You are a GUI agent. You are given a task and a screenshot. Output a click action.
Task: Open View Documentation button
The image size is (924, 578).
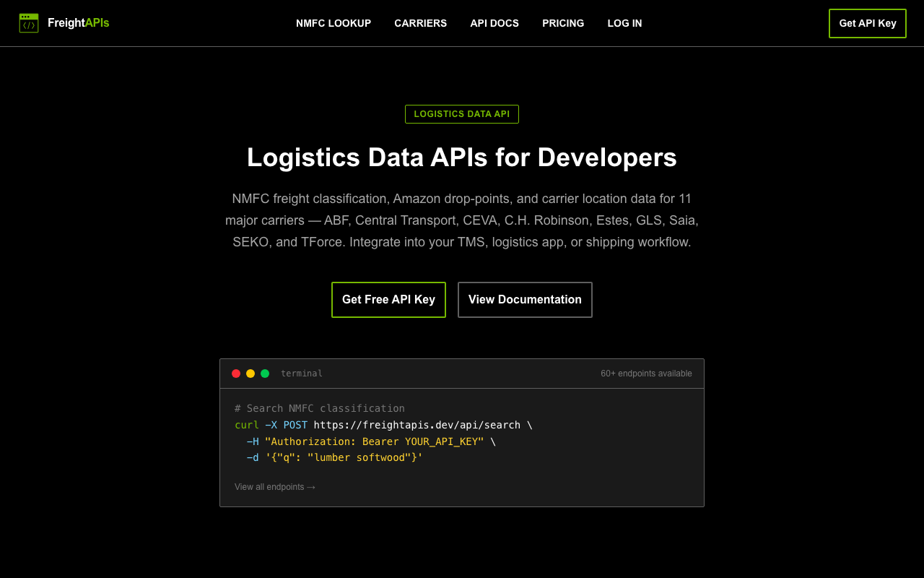pos(525,300)
